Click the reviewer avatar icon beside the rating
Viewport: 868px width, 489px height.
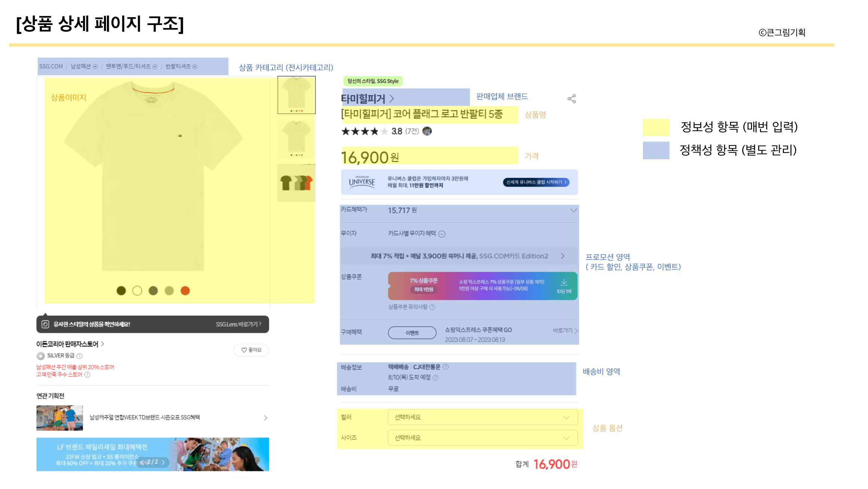[427, 131]
